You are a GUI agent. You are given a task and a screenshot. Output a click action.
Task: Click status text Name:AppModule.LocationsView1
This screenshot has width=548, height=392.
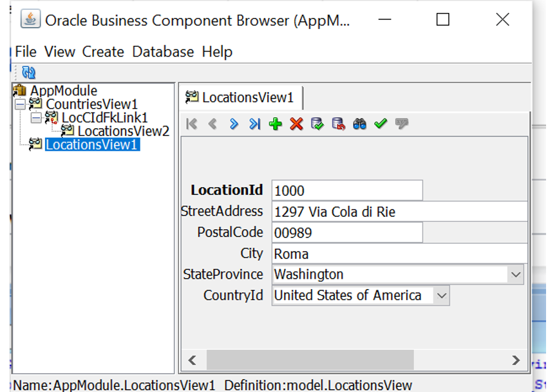click(x=114, y=386)
